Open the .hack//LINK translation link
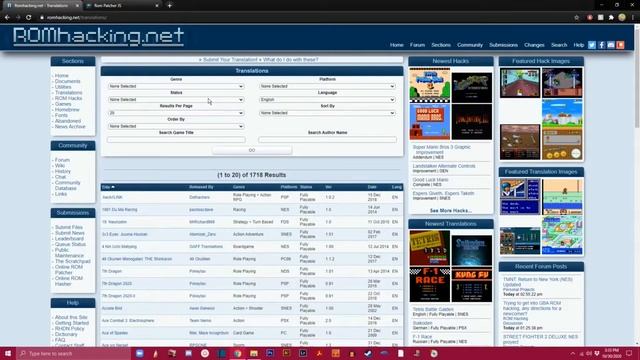Image resolution: width=640 pixels, height=360 pixels. [x=112, y=197]
